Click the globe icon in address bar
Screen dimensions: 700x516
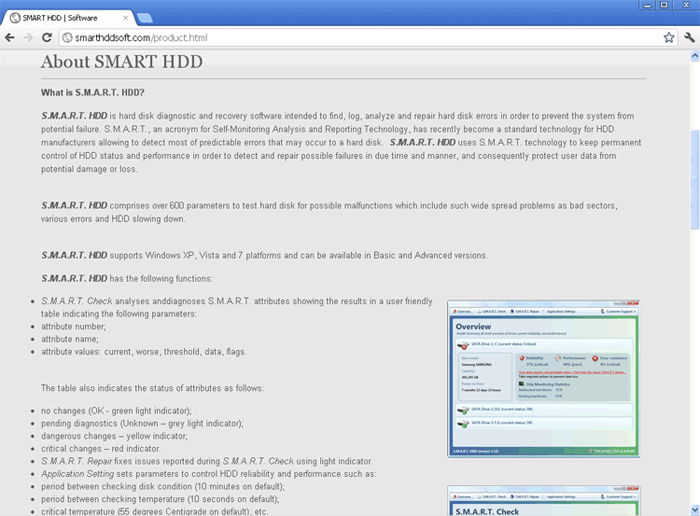coord(68,38)
